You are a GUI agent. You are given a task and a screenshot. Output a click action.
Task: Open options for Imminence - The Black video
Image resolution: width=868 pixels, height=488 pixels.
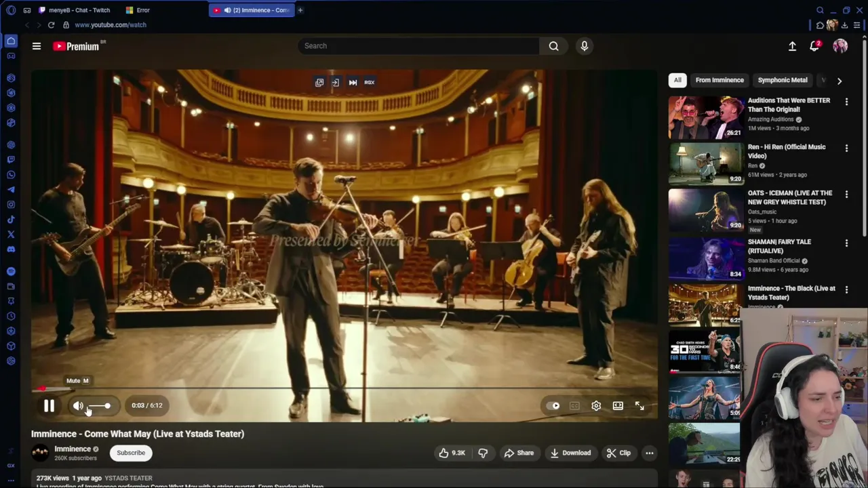[x=846, y=289]
